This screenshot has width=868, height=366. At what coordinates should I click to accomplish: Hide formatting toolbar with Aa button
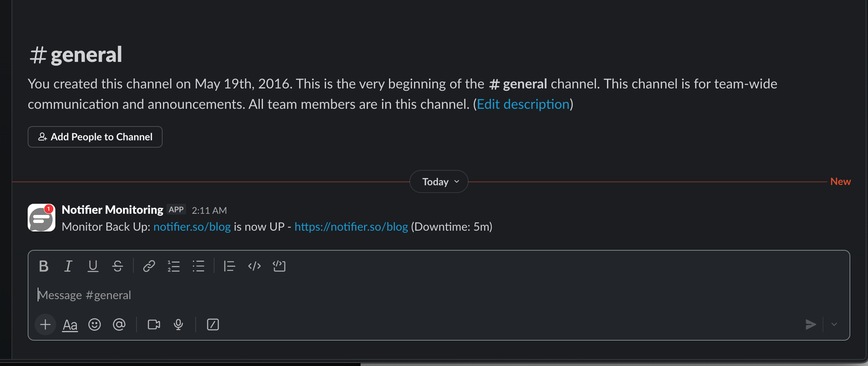point(70,325)
